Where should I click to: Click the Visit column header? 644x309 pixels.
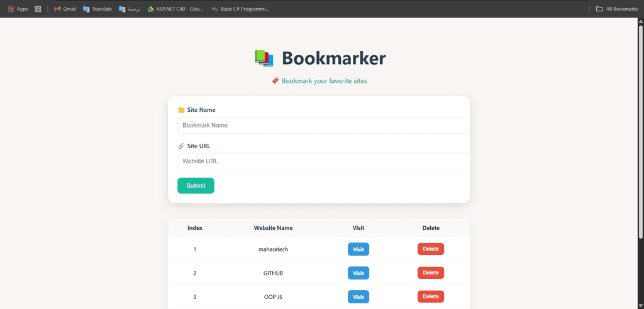coord(358,228)
